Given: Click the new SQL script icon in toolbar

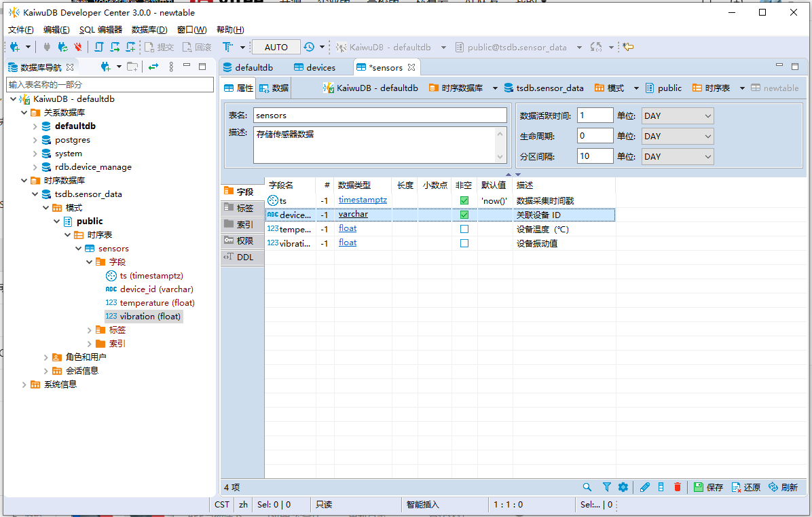Looking at the screenshot, I should (99, 47).
